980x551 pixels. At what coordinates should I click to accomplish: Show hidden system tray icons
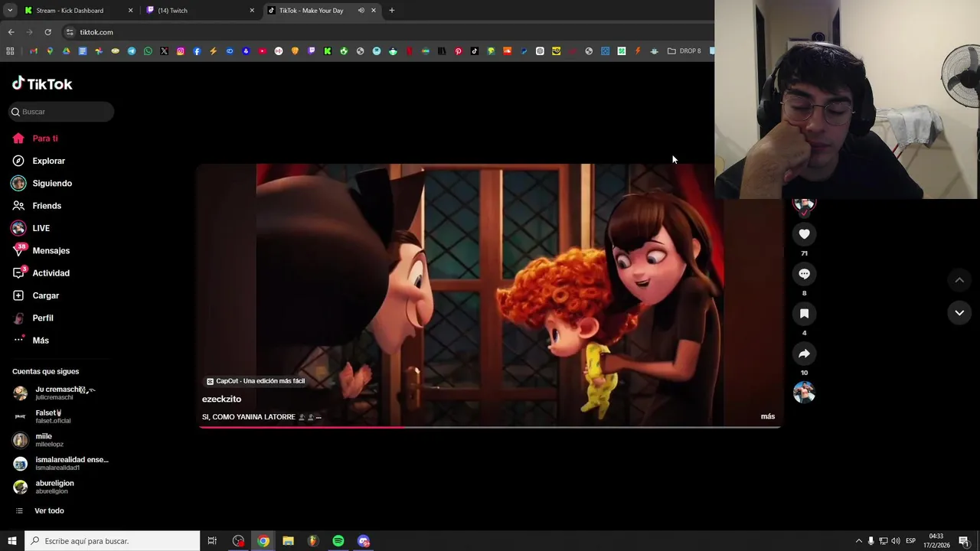pos(858,541)
